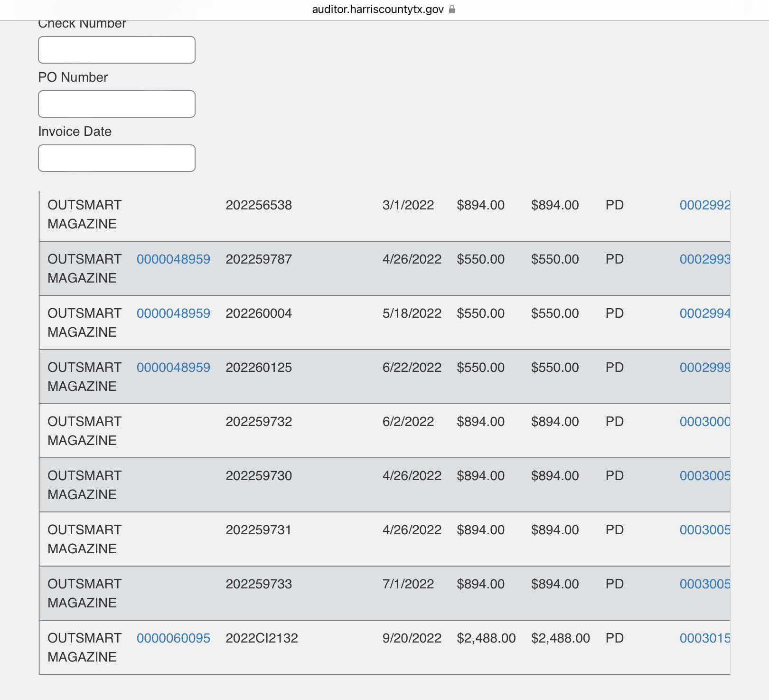Open PO link 0000048959 for invoice 202259787
Viewport: 769px width, 700px height.
[x=173, y=259]
